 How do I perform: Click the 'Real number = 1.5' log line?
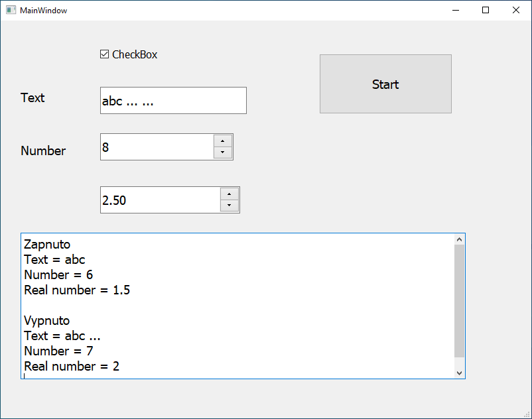[x=77, y=290]
